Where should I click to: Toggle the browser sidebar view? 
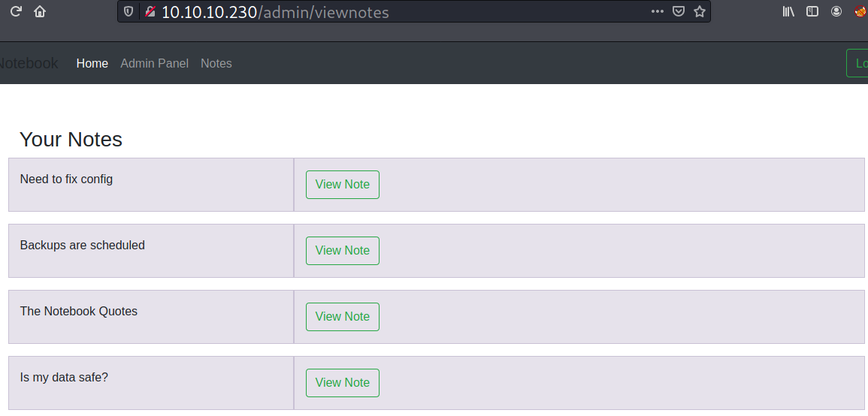[x=812, y=11]
